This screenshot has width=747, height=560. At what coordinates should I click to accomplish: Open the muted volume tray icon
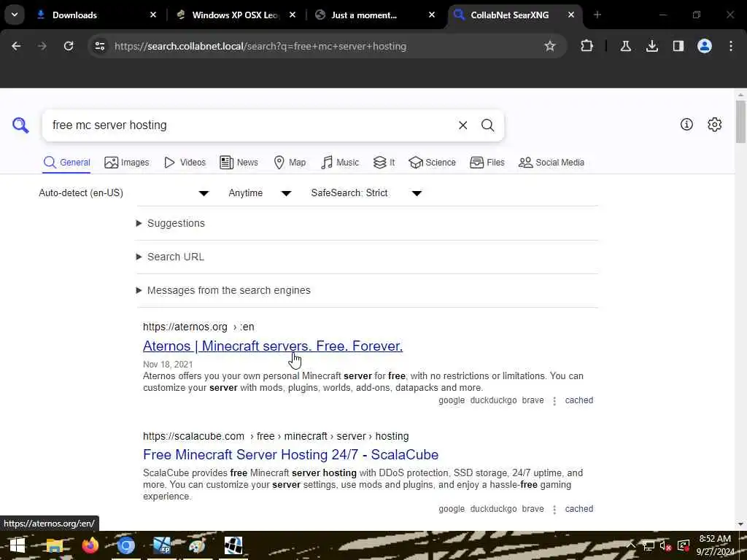click(x=665, y=545)
